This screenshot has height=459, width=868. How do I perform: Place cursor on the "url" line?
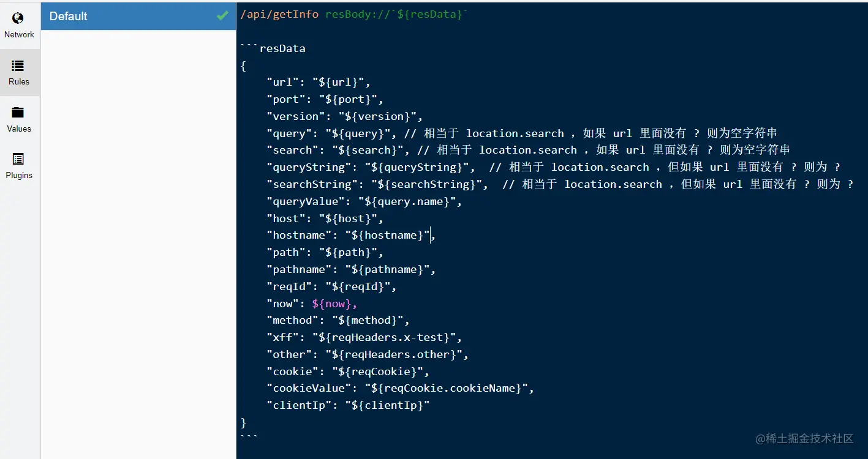(x=319, y=82)
